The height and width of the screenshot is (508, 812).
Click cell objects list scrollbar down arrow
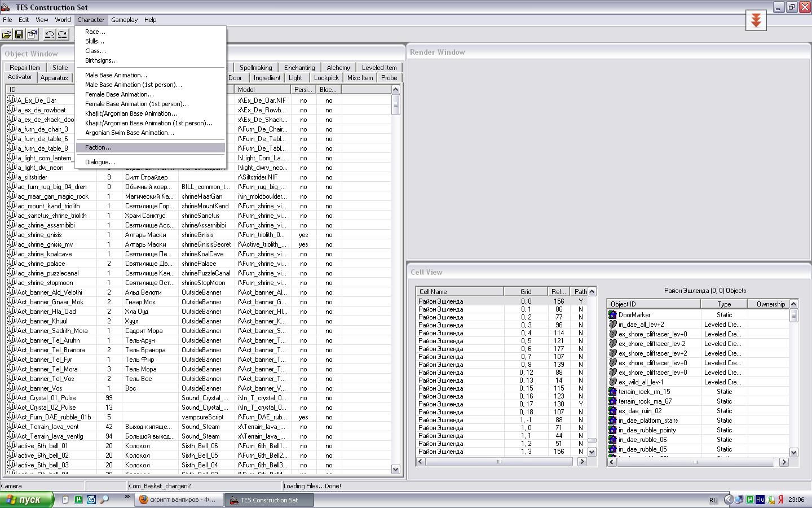tap(793, 452)
